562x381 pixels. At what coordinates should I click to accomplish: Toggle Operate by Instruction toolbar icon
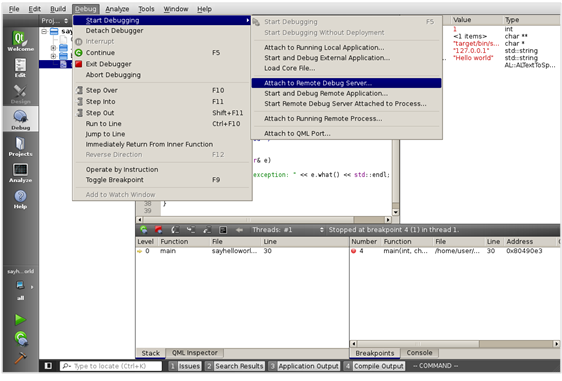(223, 230)
